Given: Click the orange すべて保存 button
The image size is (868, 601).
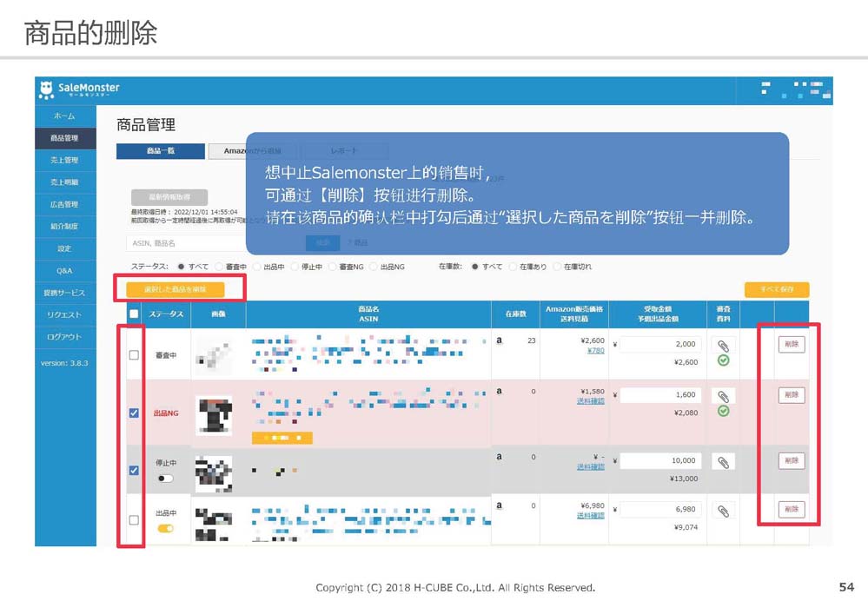Looking at the screenshot, I should point(777,289).
